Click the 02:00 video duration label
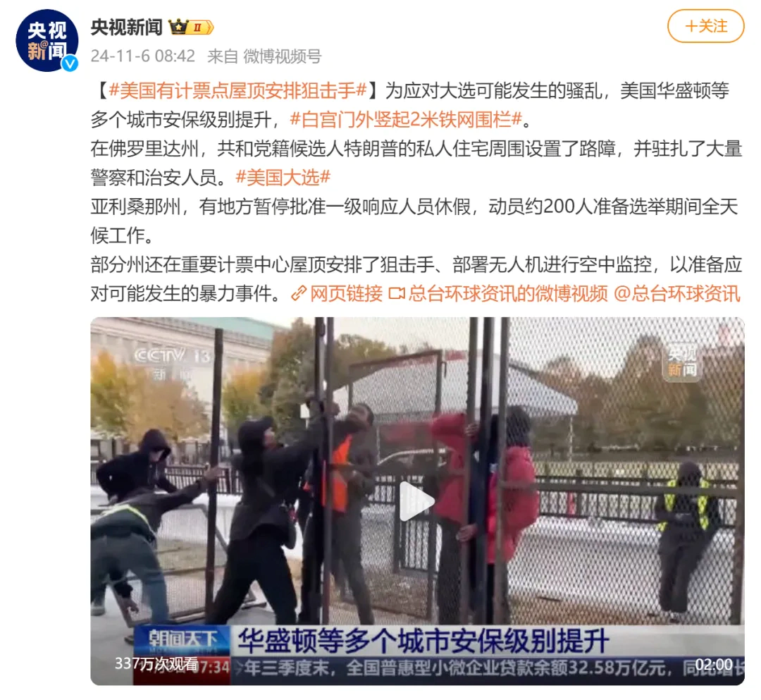Viewport: 761px width, 700px height. (714, 664)
